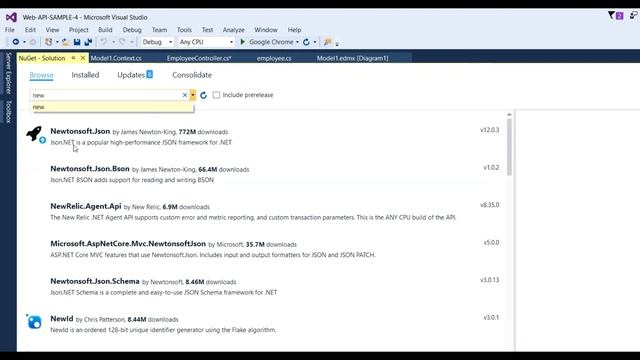Switch to the Model1.edmx diagram tab
Screen dimensions: 640x360
click(353, 58)
